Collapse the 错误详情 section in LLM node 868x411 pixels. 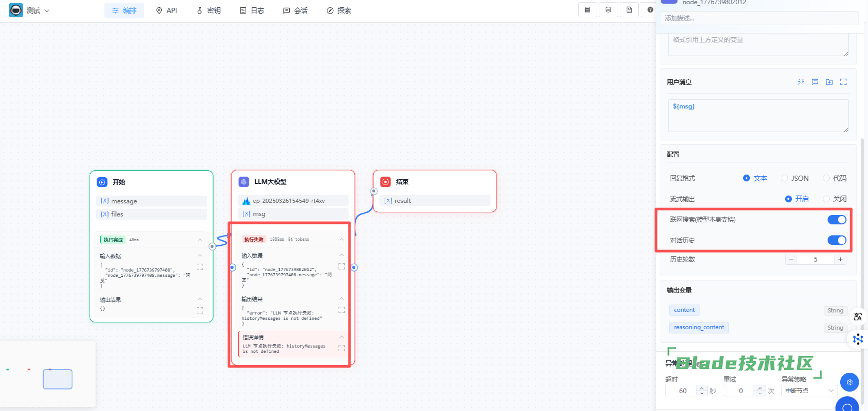pos(342,337)
